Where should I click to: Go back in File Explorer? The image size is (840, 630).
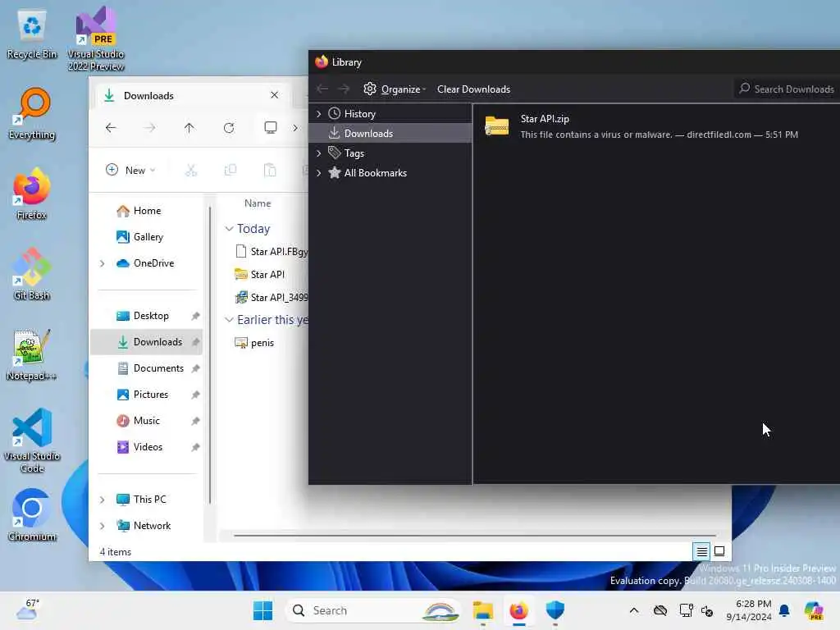coord(111,127)
